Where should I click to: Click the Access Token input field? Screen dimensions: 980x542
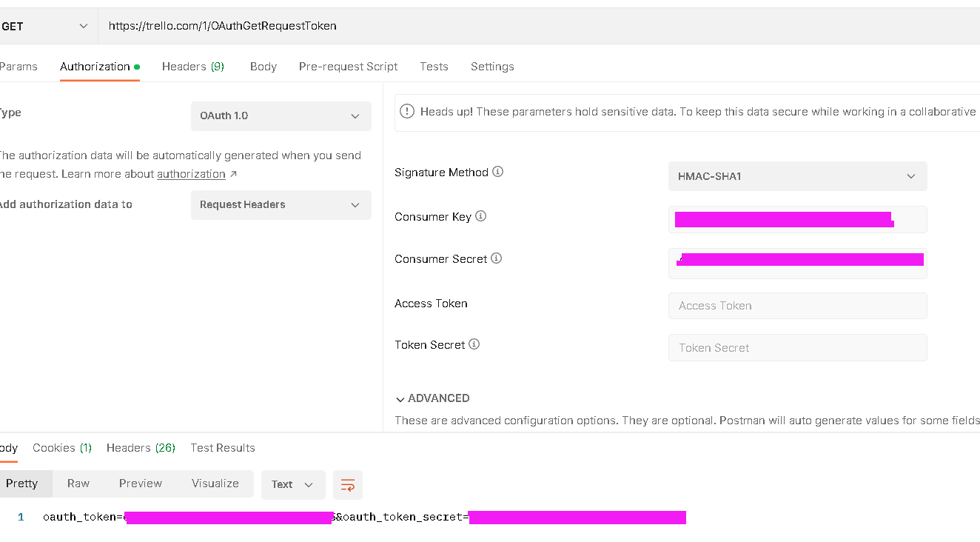(798, 306)
